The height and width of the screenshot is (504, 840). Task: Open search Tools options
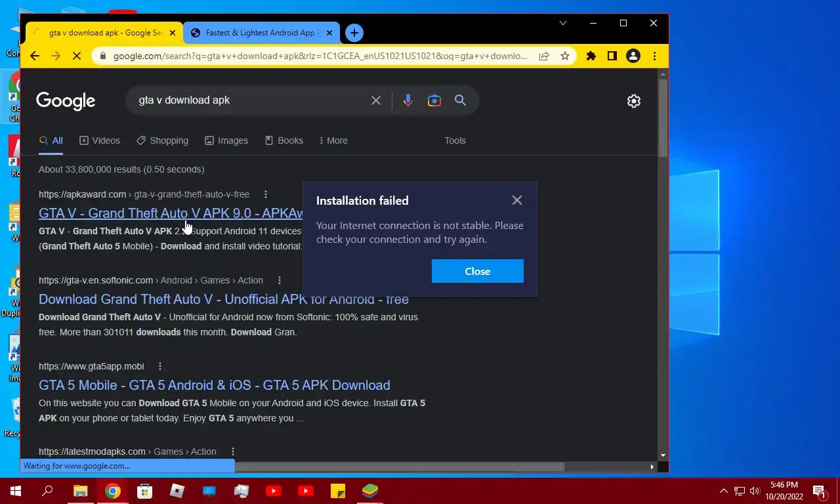point(455,140)
